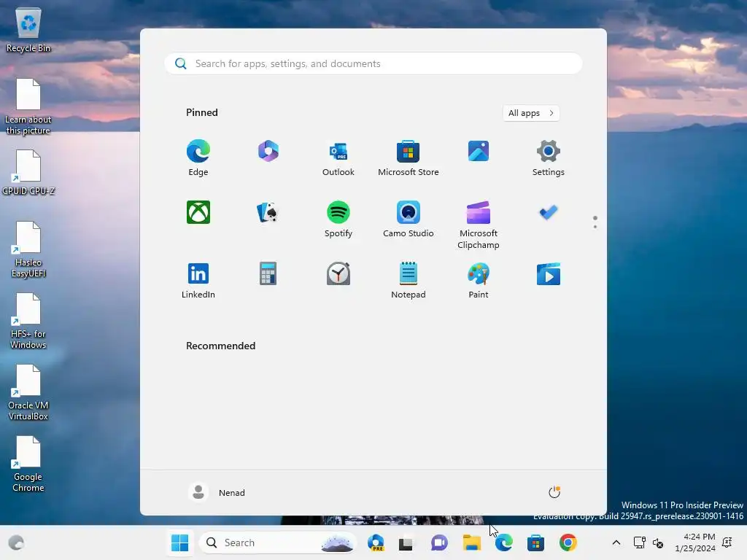Screen dimensions: 747x560
Task: Open Microsoft Store from the taskbar
Action: 536,542
